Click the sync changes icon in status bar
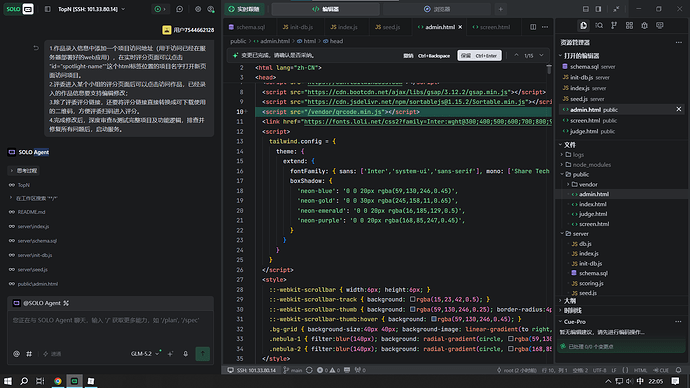Viewport: 690px width, 388px height. click(x=309, y=370)
